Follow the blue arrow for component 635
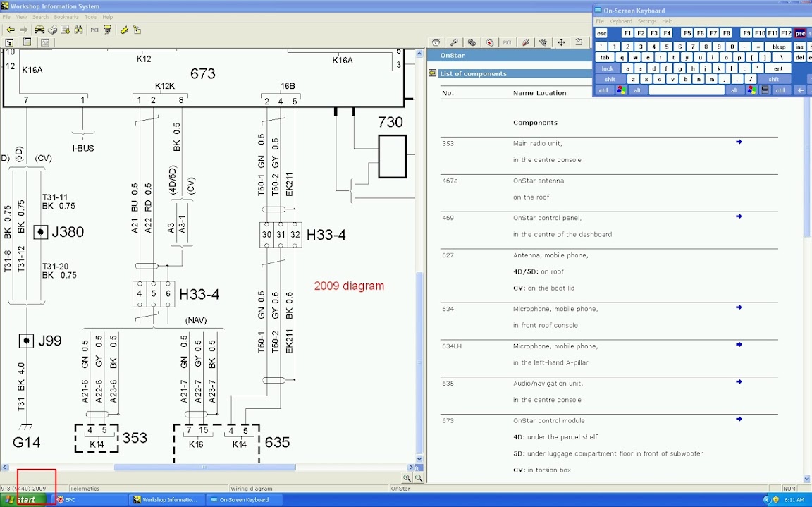 point(739,382)
